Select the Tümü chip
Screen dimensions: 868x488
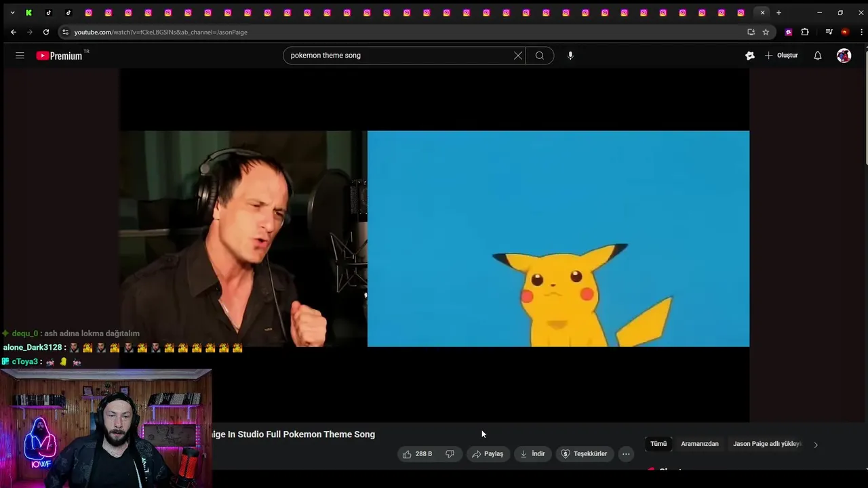click(x=658, y=444)
